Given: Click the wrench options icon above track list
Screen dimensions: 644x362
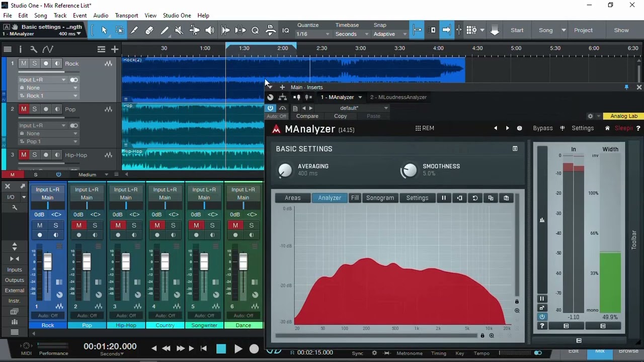Looking at the screenshot, I should [33, 49].
